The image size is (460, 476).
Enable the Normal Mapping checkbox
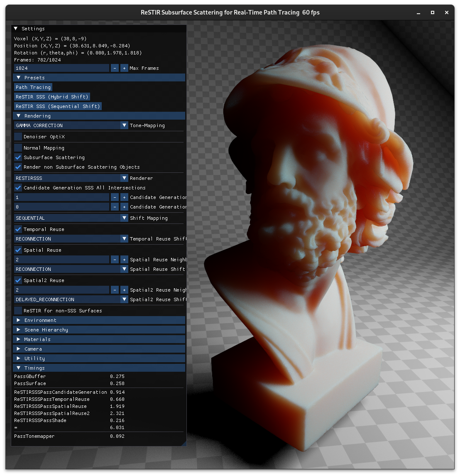click(18, 148)
